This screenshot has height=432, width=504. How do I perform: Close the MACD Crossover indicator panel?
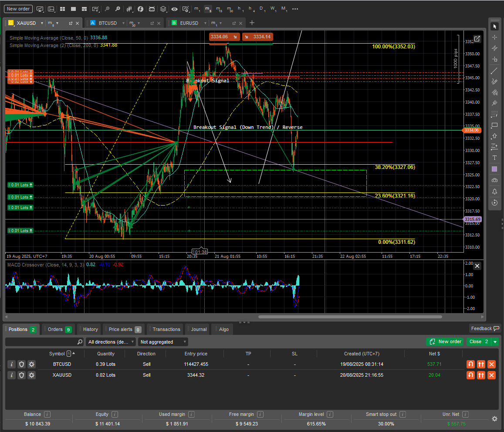(477, 266)
